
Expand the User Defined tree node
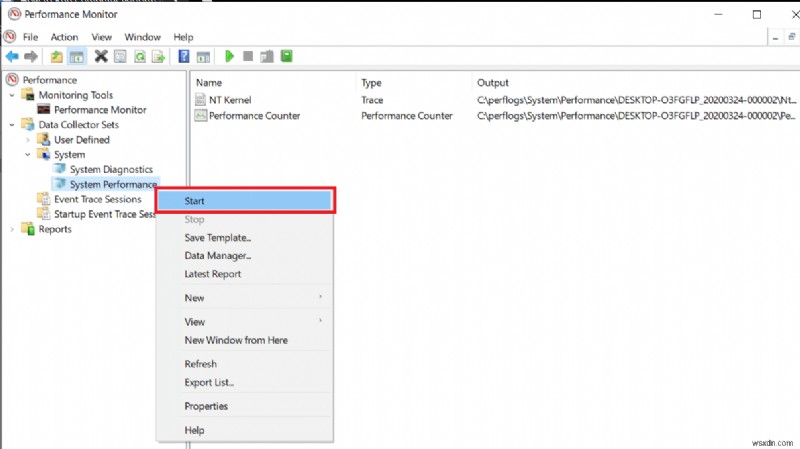pos(28,139)
